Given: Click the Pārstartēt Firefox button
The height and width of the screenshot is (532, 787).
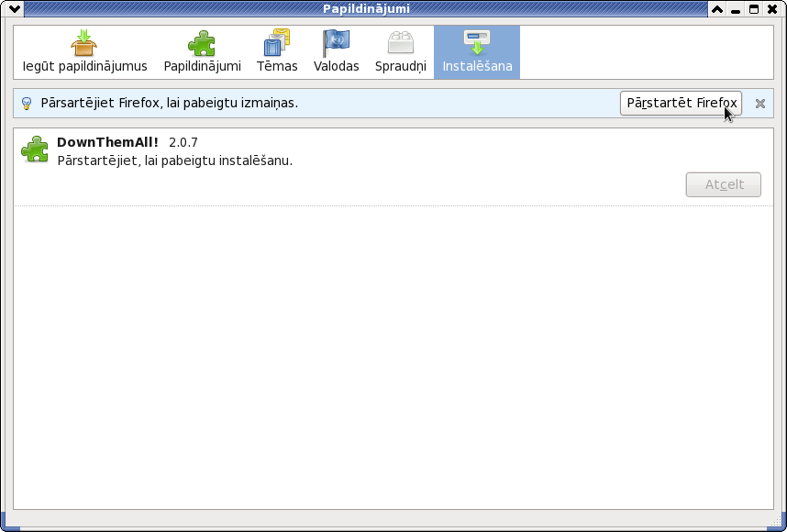Looking at the screenshot, I should (x=682, y=103).
